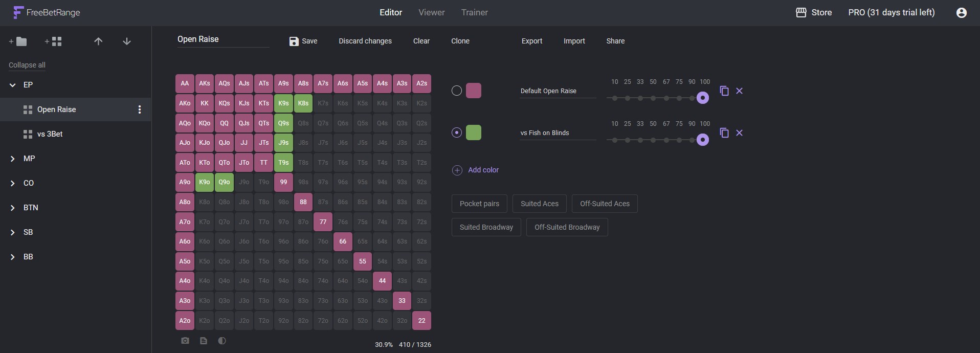The height and width of the screenshot is (353, 980).
Task: Click the green color swatch
Action: [x=474, y=133]
